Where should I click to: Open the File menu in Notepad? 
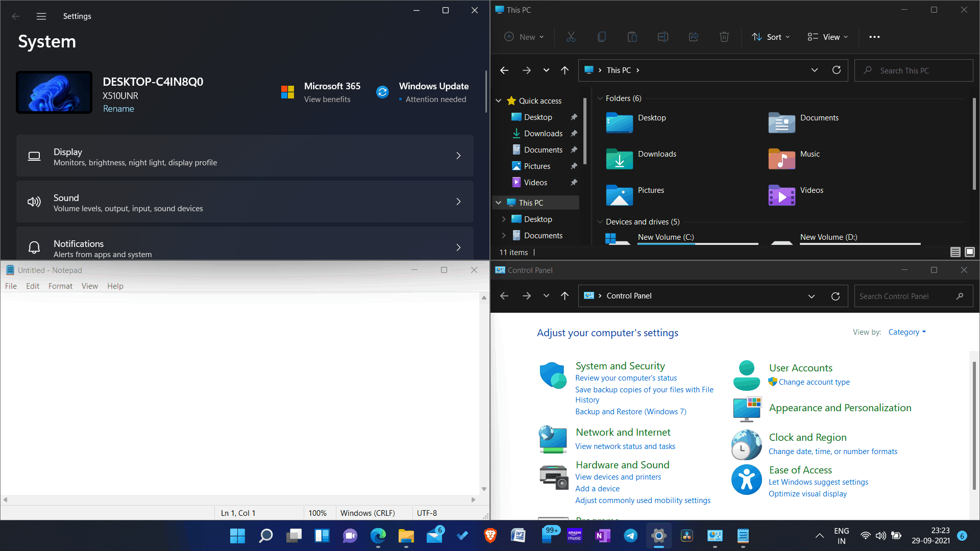11,286
